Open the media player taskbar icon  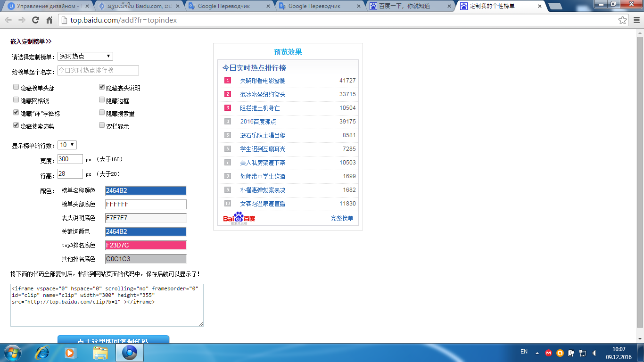coord(70,353)
